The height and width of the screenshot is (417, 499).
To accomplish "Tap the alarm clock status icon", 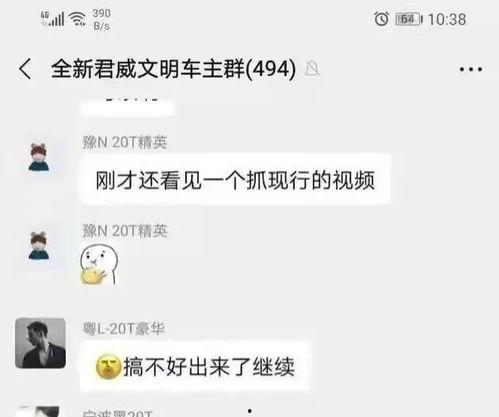I will (381, 19).
